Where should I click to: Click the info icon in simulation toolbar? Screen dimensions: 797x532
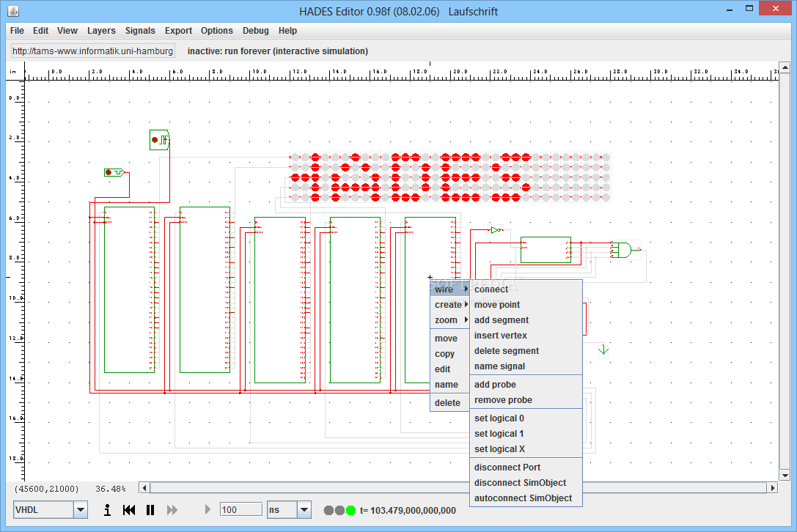tap(107, 509)
